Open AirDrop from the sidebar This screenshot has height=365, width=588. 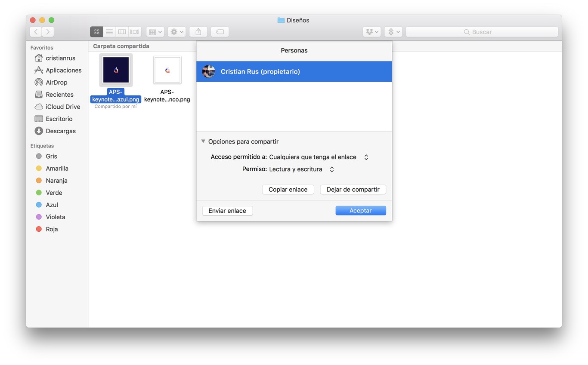(x=56, y=83)
